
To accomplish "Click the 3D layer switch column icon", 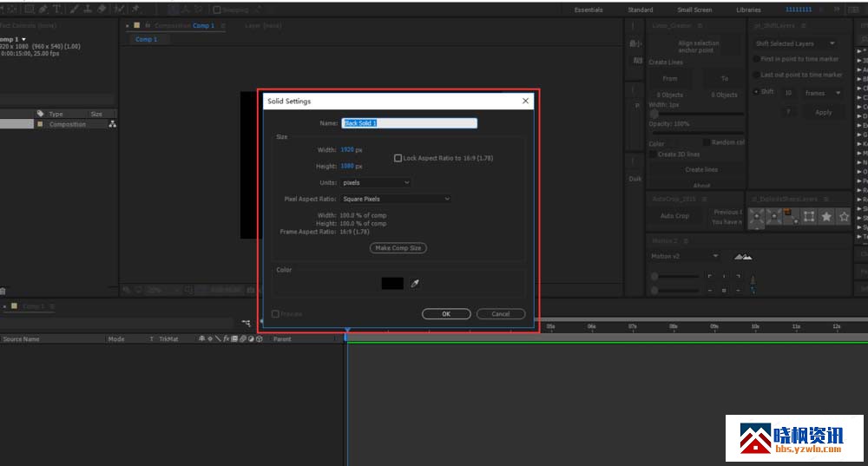I will tap(259, 338).
